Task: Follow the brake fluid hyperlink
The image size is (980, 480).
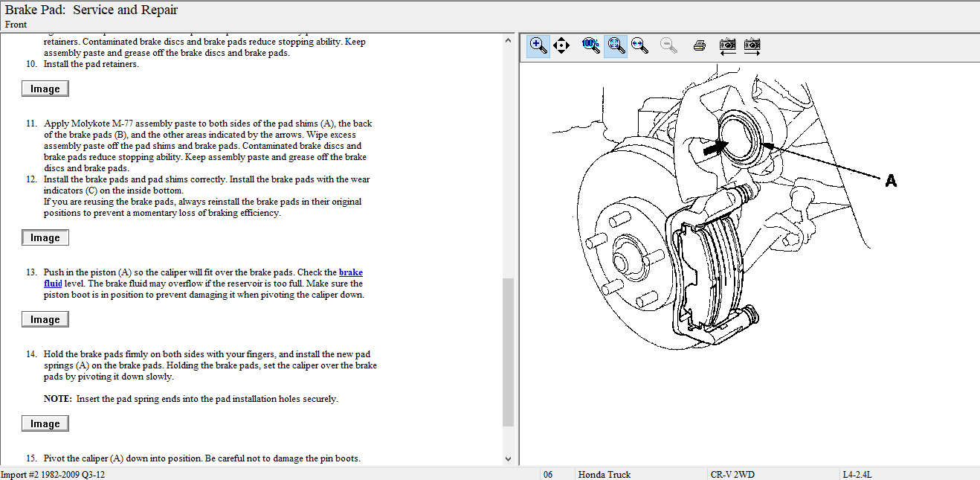Action: [x=351, y=272]
